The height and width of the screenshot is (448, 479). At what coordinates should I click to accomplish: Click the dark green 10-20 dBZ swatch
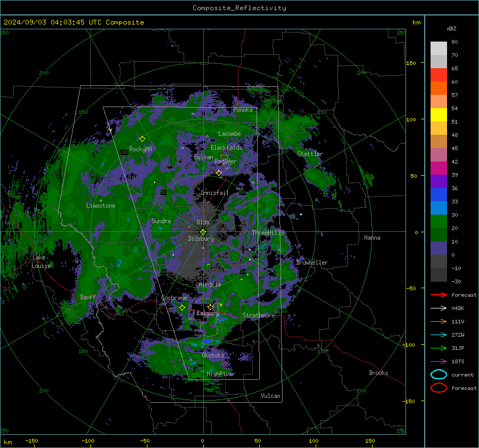439,235
